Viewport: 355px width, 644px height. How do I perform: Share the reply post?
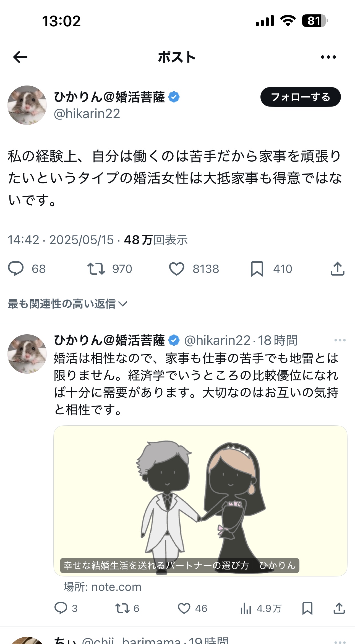[x=339, y=608]
